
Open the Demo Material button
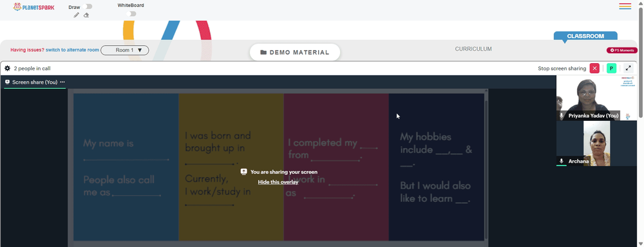pos(295,52)
